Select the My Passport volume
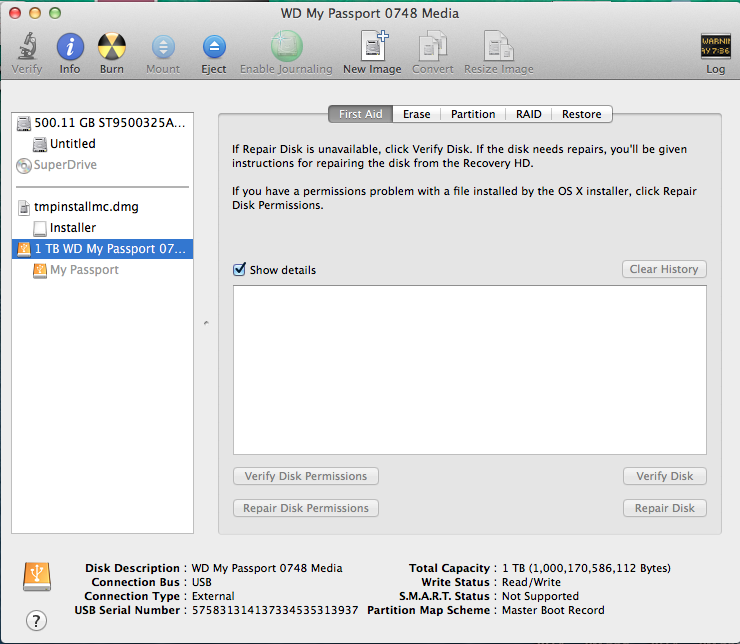740x644 pixels. click(102, 270)
